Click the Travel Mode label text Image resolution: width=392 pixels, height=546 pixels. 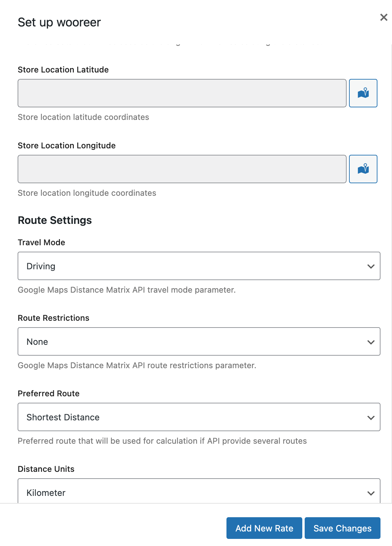(41, 243)
